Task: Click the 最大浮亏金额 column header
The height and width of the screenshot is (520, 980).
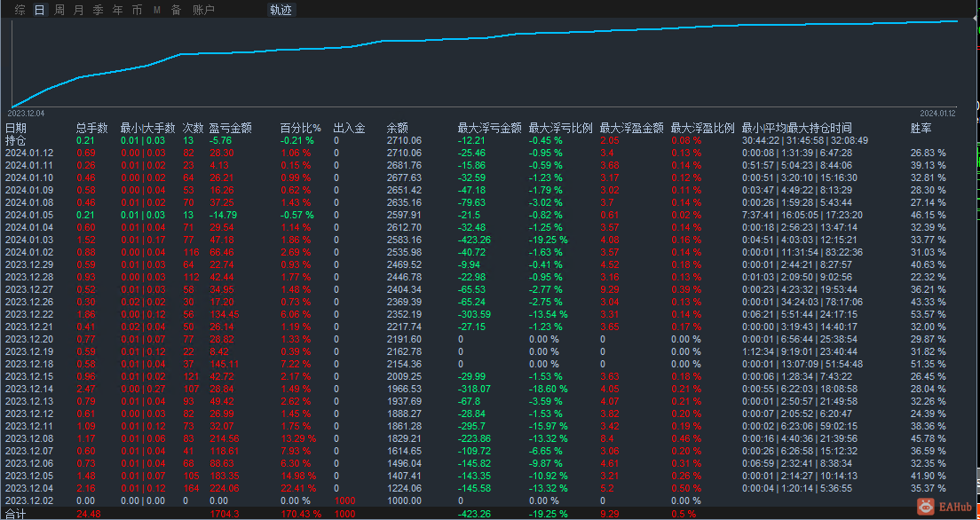Action: [489, 128]
